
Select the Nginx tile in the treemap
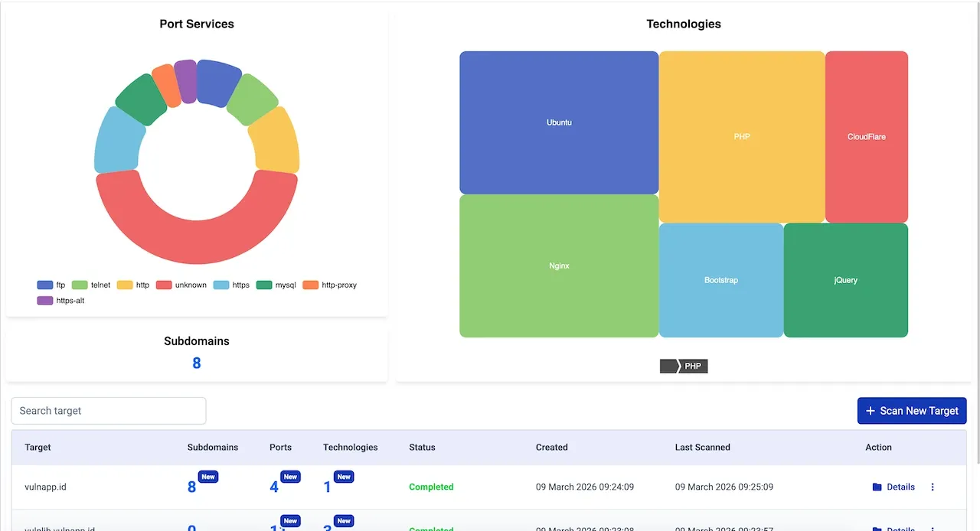click(559, 266)
